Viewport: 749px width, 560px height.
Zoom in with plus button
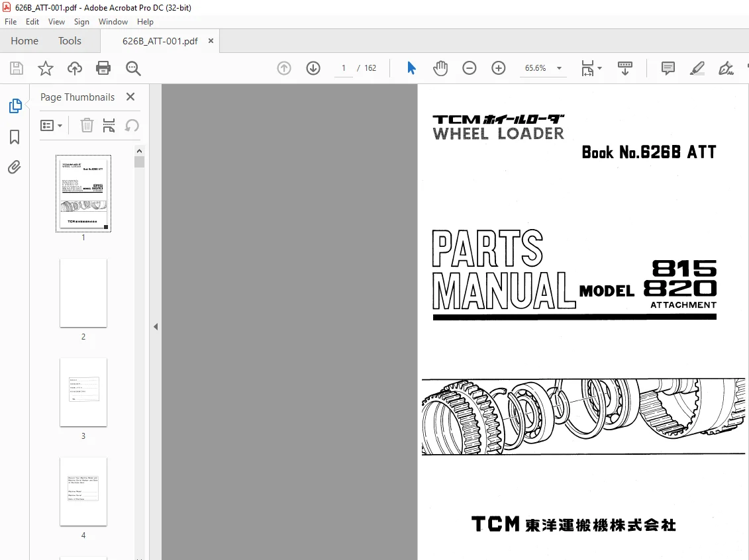click(498, 68)
